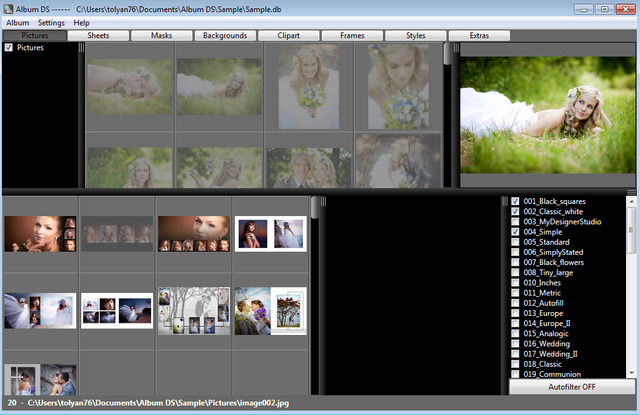
Task: Open the Album menu
Action: coord(18,22)
